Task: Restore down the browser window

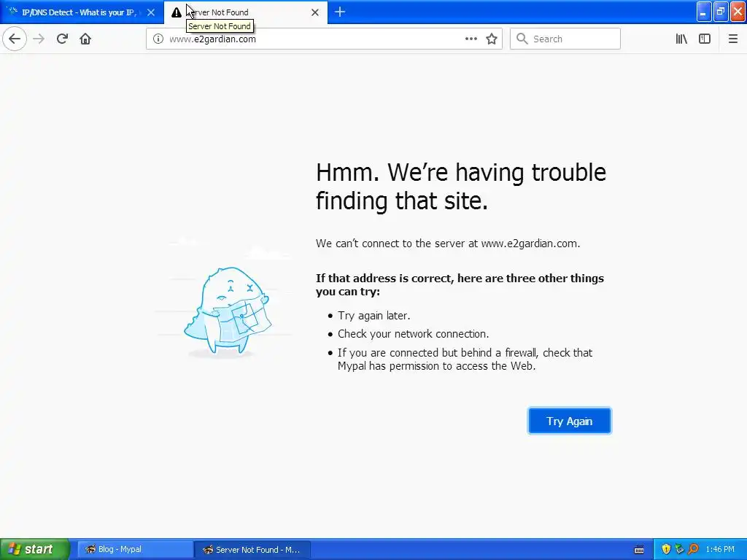Action: (720, 12)
